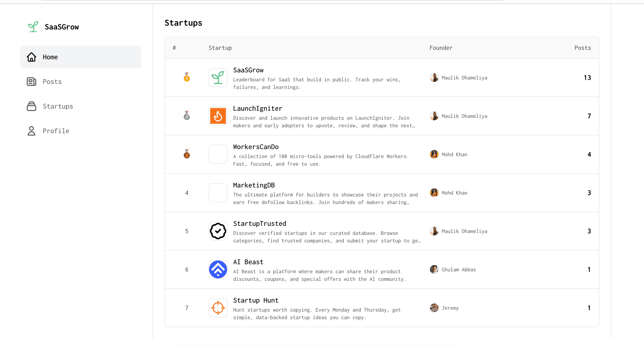Select the AI Beast blue logo
The width and height of the screenshot is (644, 346).
(218, 269)
